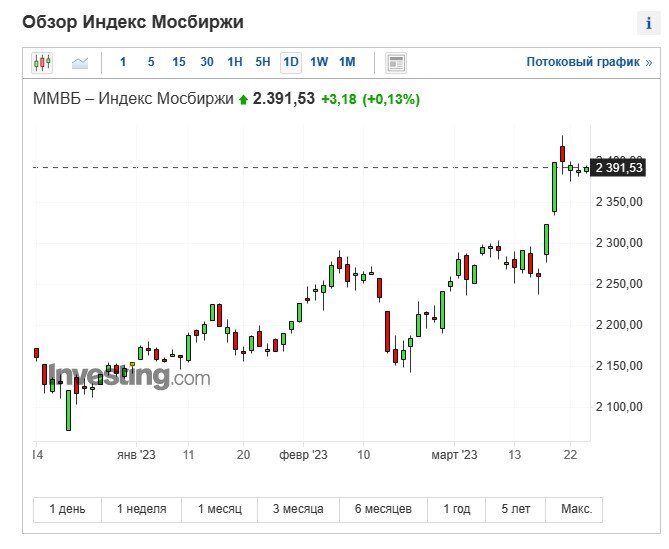Click the 11 date axis label
The image size is (669, 549).
(x=188, y=455)
